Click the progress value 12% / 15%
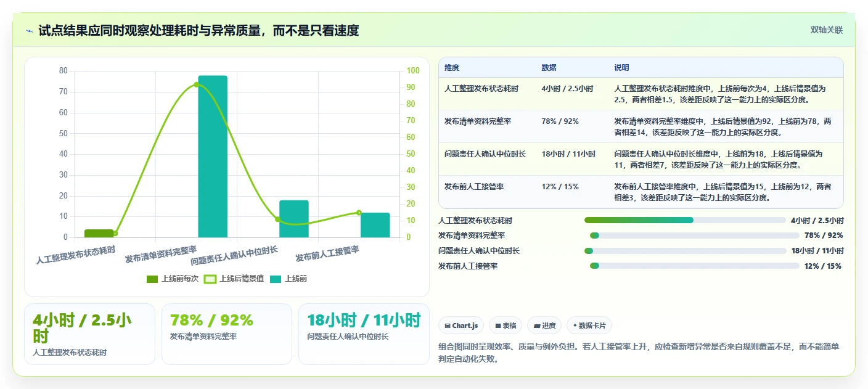 (823, 266)
